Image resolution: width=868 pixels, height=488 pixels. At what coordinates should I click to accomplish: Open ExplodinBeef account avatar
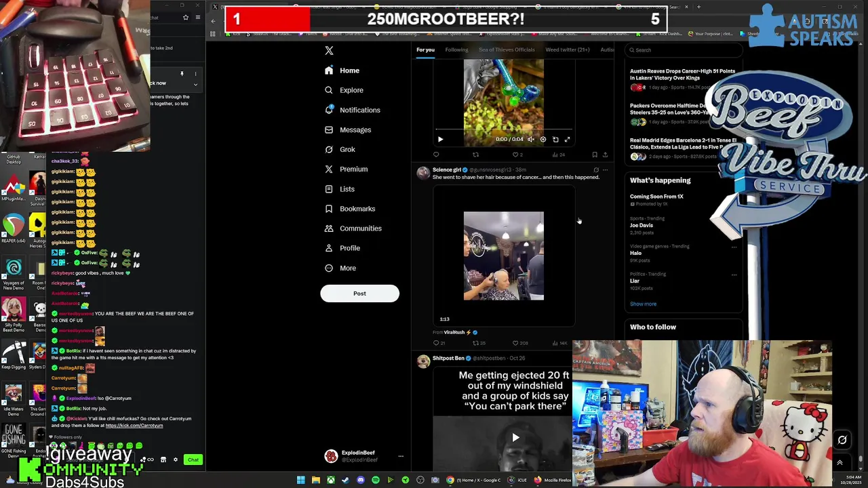pyautogui.click(x=331, y=456)
